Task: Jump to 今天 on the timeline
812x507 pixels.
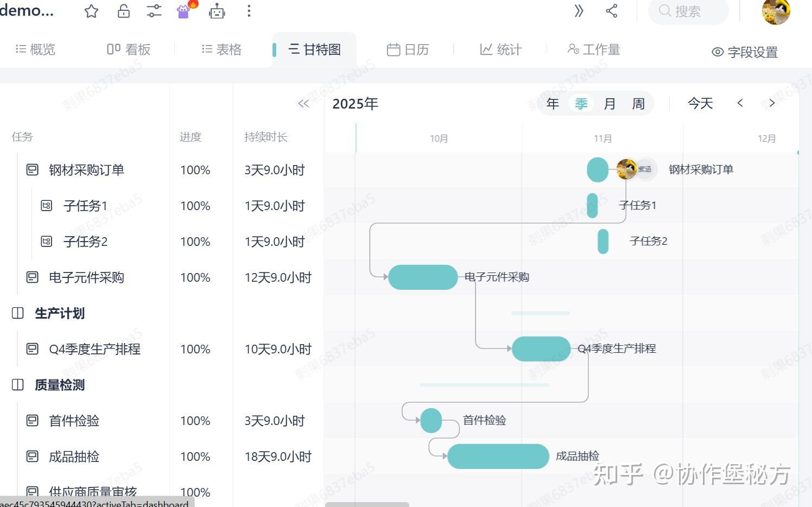Action: [x=700, y=103]
